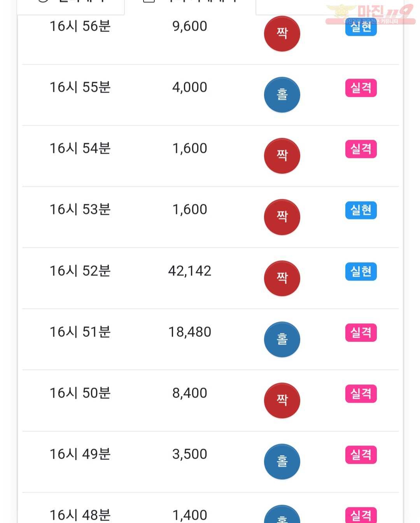The height and width of the screenshot is (523, 420).
Task: Click the blue 홀 circle at 16시 49분
Action: coord(282,462)
